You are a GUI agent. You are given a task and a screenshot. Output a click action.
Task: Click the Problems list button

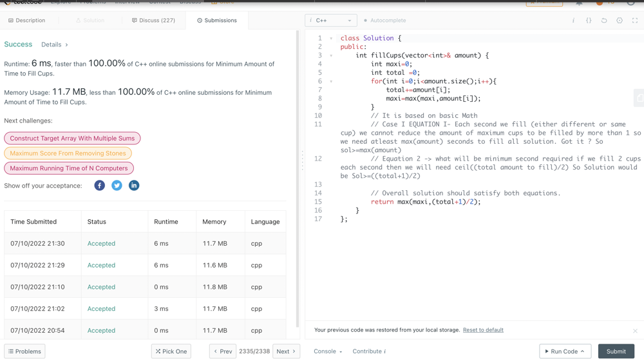24,351
